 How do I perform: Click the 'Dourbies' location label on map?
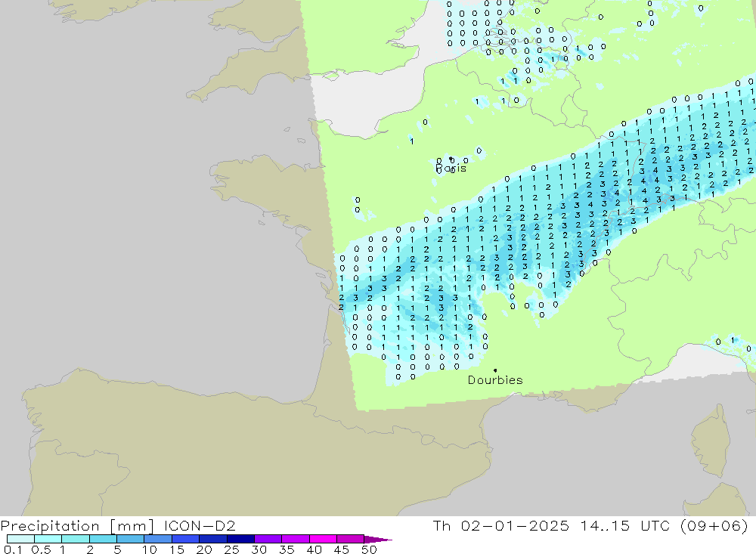click(x=495, y=380)
